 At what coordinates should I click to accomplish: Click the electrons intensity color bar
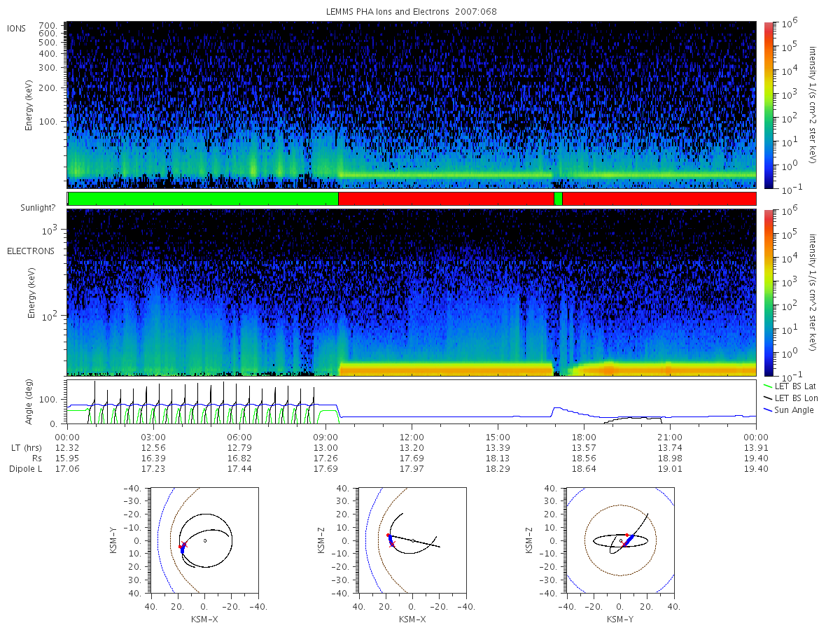[x=769, y=293]
